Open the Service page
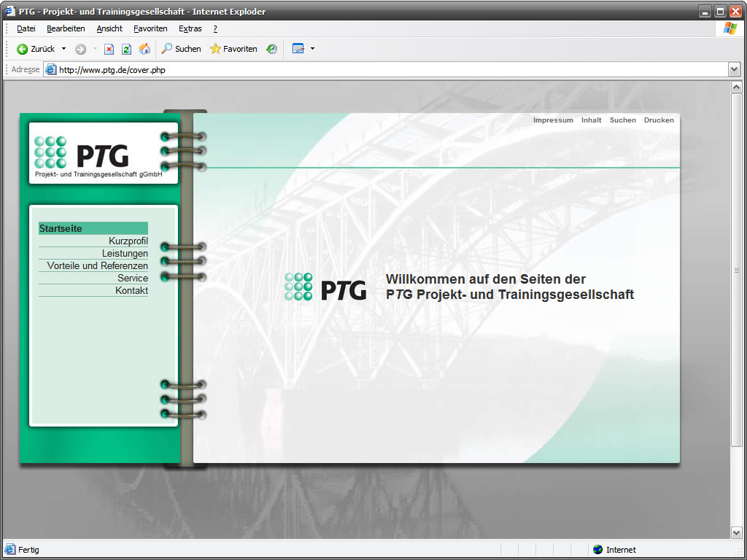 tap(133, 278)
